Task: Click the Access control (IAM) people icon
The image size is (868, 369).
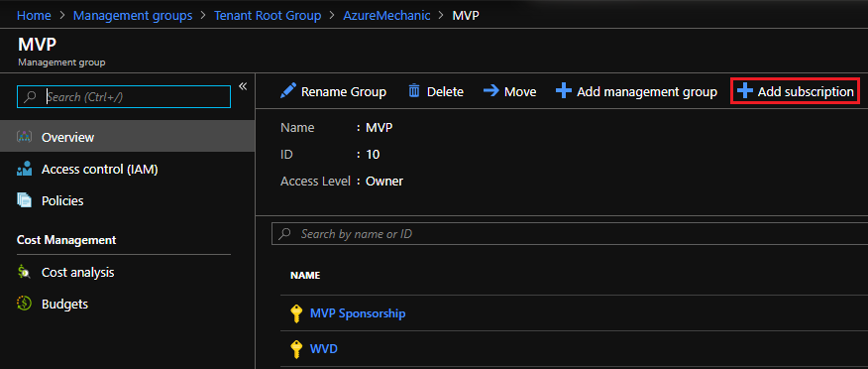Action: 25,169
